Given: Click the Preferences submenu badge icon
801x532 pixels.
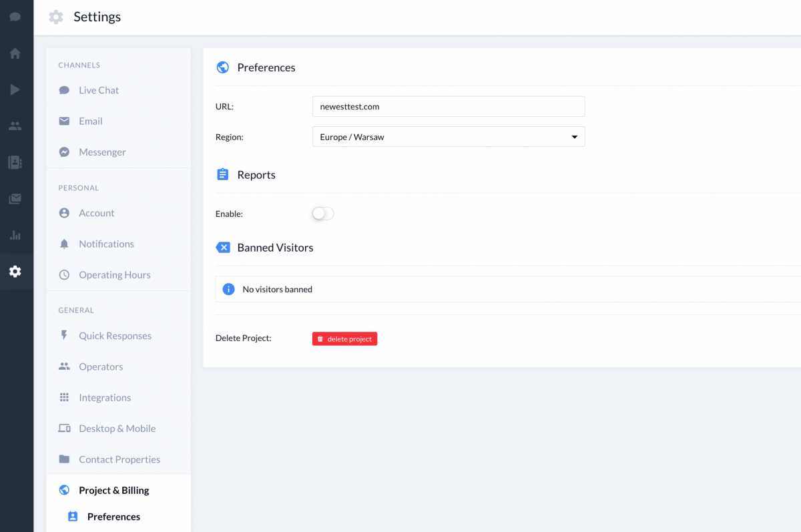Looking at the screenshot, I should (x=73, y=517).
